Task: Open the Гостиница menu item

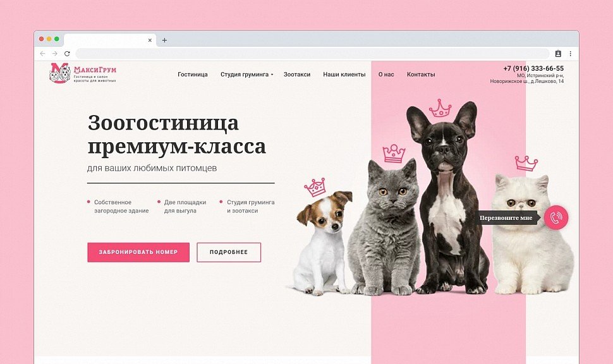Action: point(193,75)
